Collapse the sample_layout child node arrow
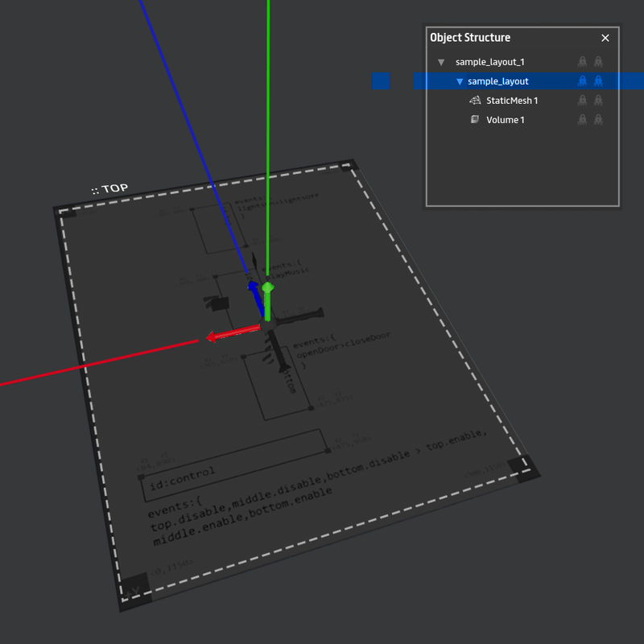Screen dimensions: 644x644 click(460, 81)
